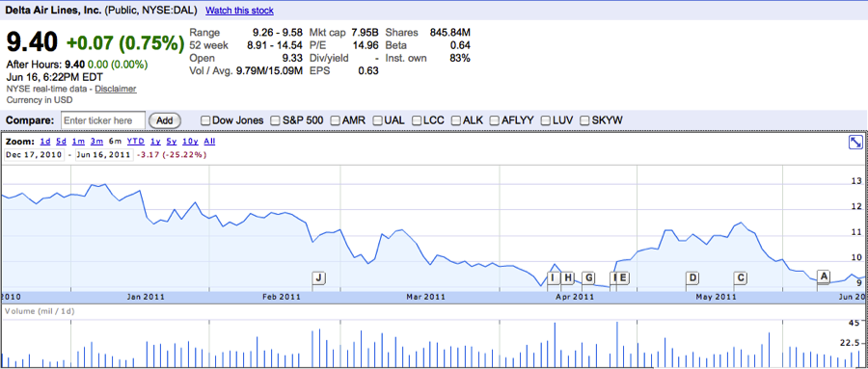Image resolution: width=868 pixels, height=369 pixels.
Task: Click the Jan 2011 label on the time bar
Action: tap(146, 297)
